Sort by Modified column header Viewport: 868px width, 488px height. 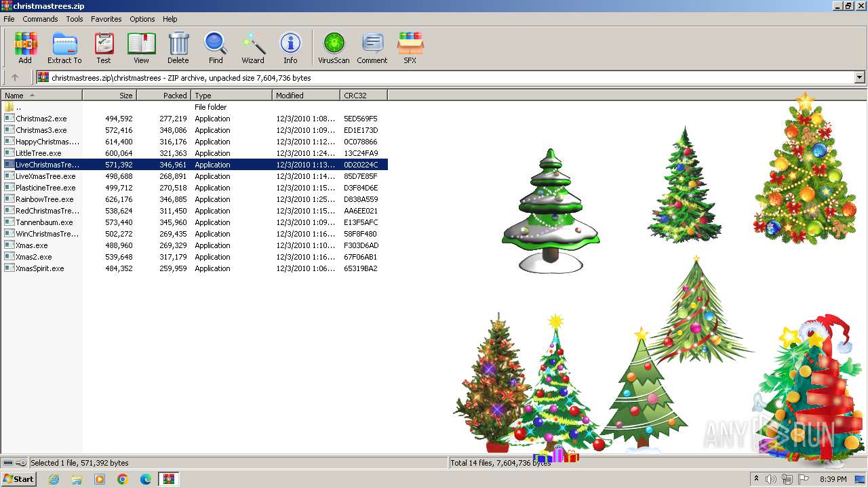coord(306,96)
